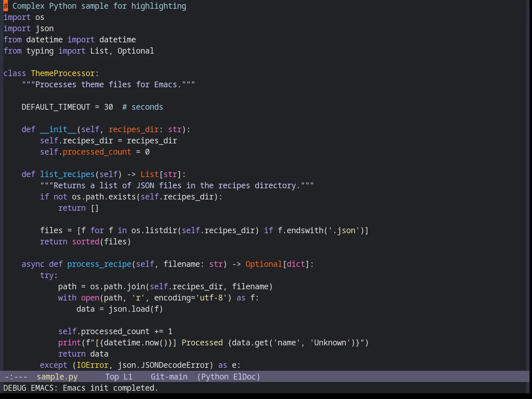Click the '# seconds' comment
Image resolution: width=532 pixels, height=399 pixels.
coord(143,107)
